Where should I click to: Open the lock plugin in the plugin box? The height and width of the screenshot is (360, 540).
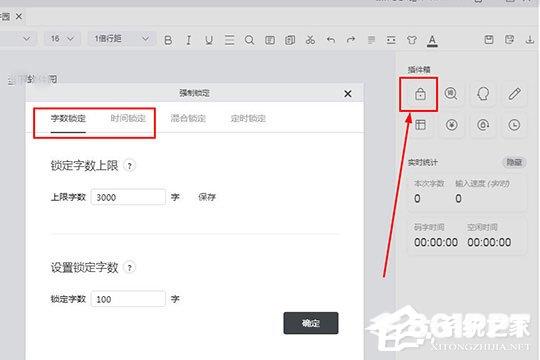[420, 94]
